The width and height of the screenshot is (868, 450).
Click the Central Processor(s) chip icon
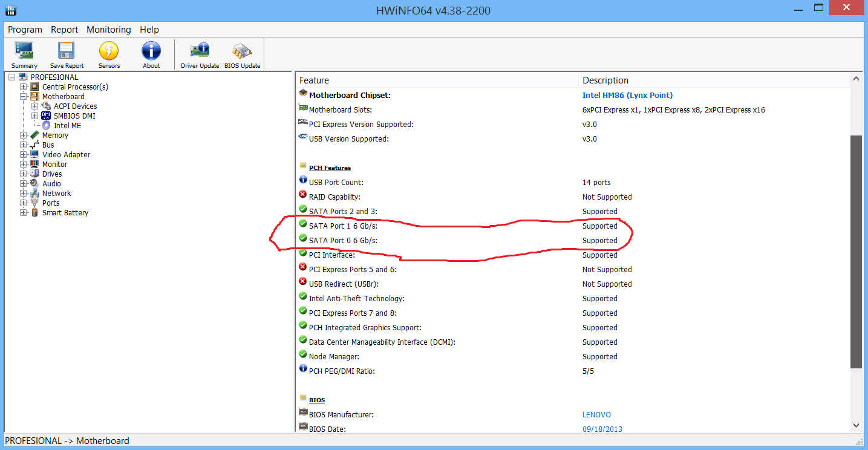tap(35, 86)
